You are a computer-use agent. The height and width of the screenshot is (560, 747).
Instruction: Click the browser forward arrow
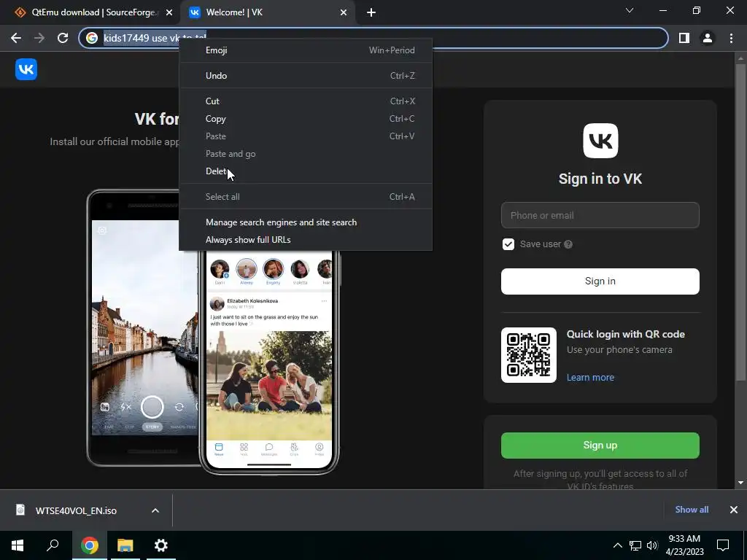(39, 38)
